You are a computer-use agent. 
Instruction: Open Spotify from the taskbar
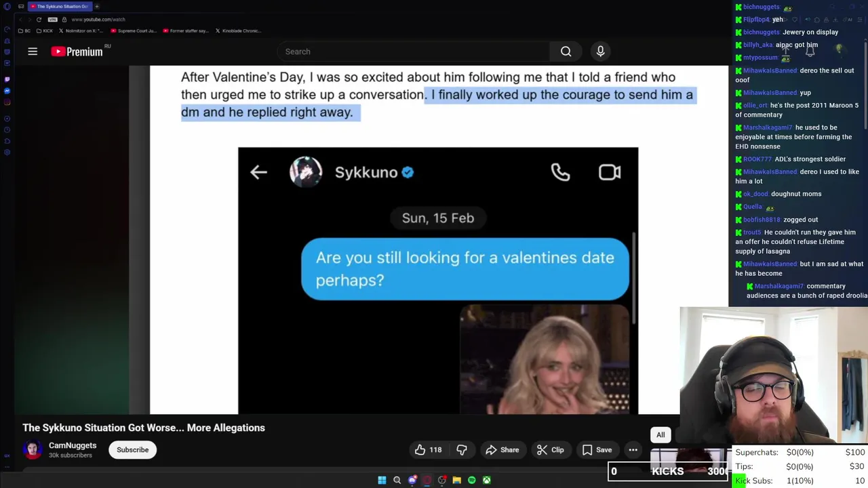click(x=472, y=480)
